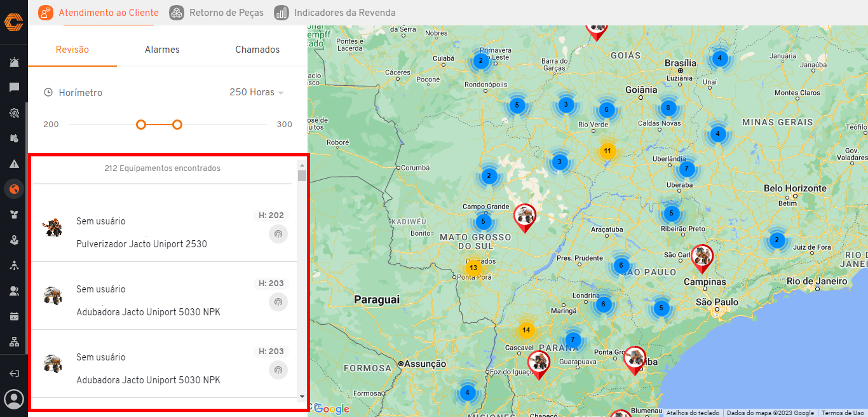Click the 300 slider maximum label
868x417 pixels.
pos(285,125)
